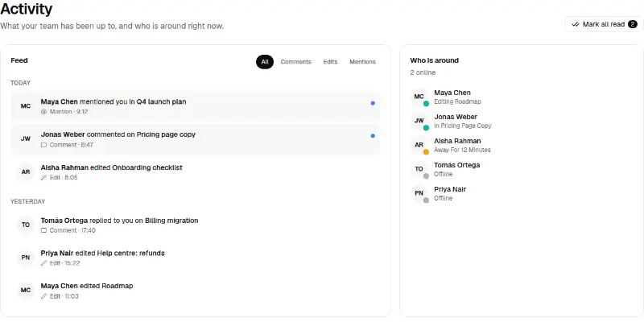Click the Editing Roadmap status text

click(x=457, y=101)
